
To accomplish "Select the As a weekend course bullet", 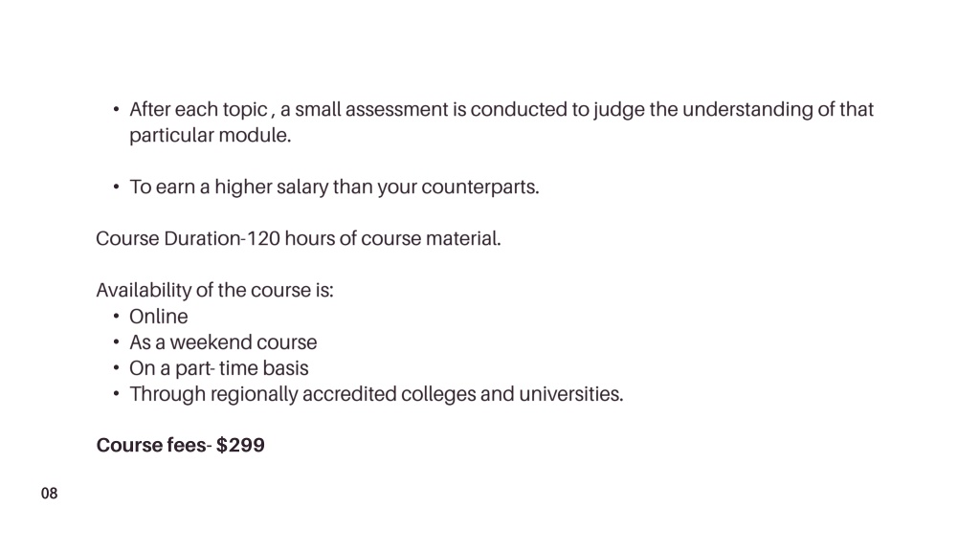I will [x=223, y=342].
